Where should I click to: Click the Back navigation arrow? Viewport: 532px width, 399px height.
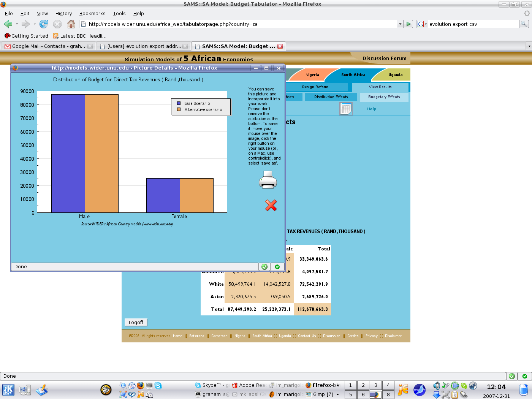8,24
